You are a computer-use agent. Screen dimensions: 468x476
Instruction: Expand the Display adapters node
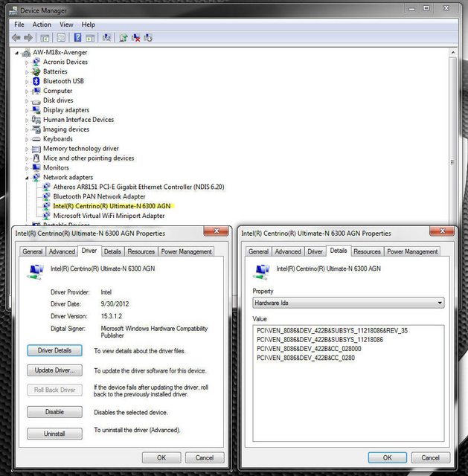click(x=27, y=111)
